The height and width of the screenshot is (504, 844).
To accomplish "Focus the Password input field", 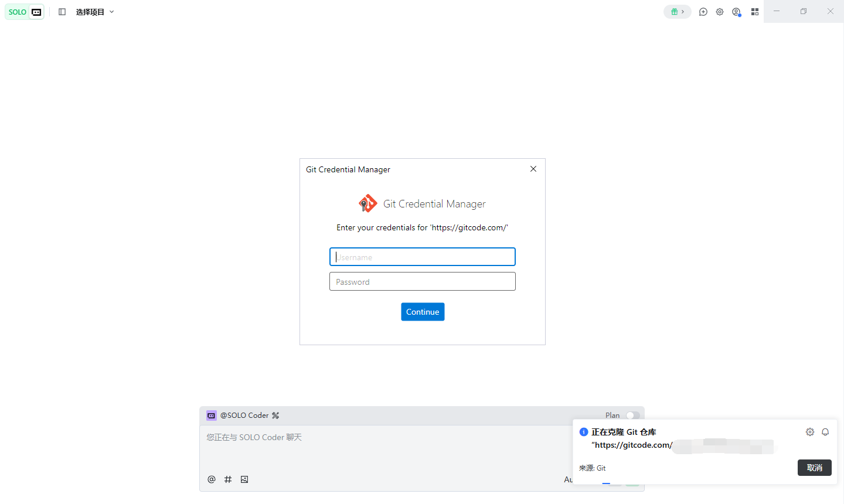I will click(423, 281).
